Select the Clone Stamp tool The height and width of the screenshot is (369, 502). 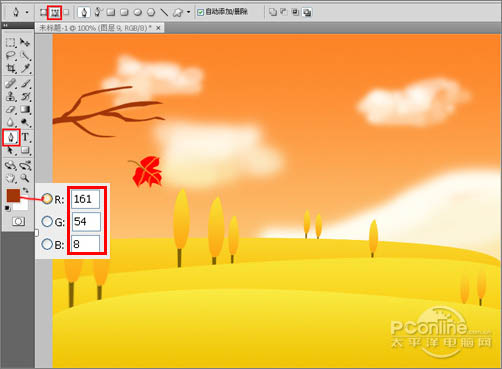(10, 96)
